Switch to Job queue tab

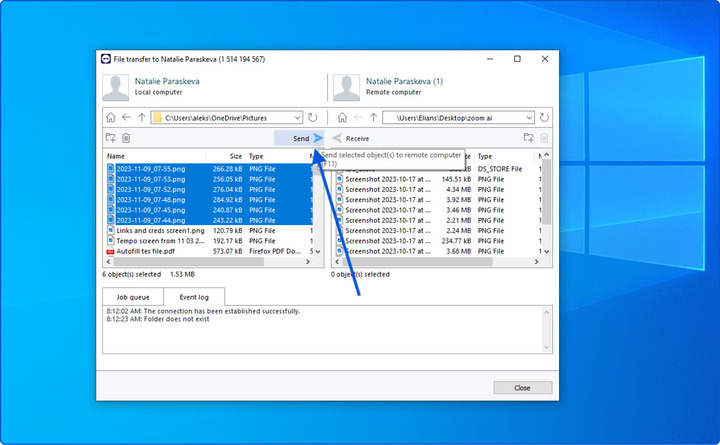[x=133, y=297]
